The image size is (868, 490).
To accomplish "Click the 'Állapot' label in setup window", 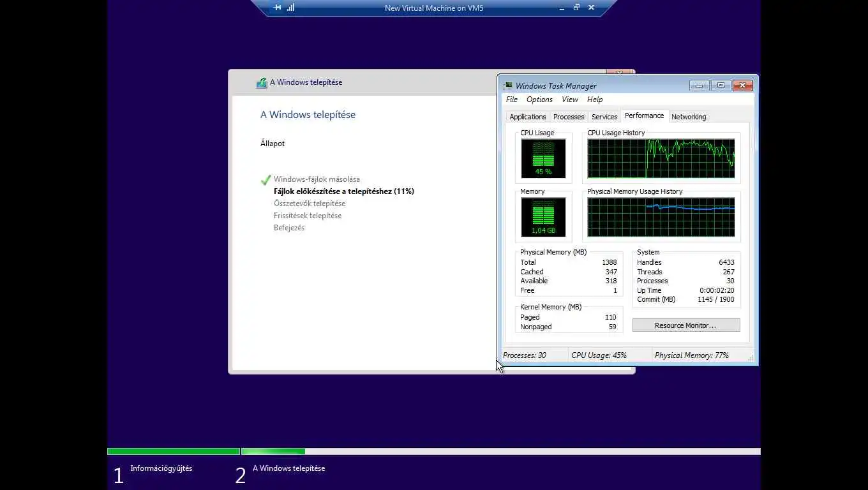I will click(x=273, y=144).
